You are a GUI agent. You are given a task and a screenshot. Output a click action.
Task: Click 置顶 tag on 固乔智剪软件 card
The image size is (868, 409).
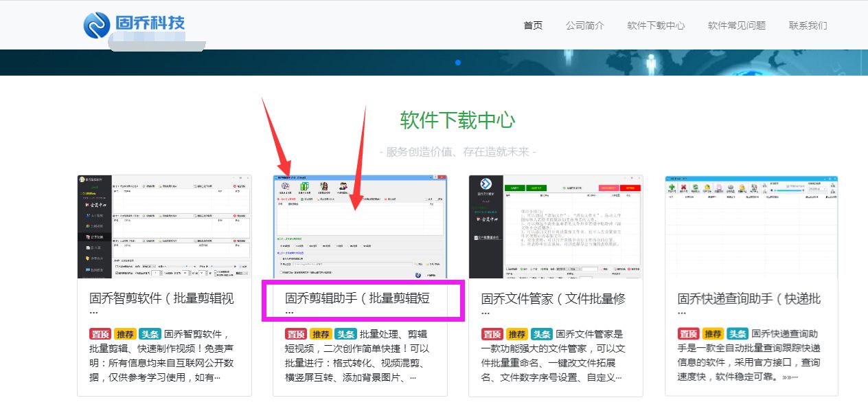(x=100, y=334)
